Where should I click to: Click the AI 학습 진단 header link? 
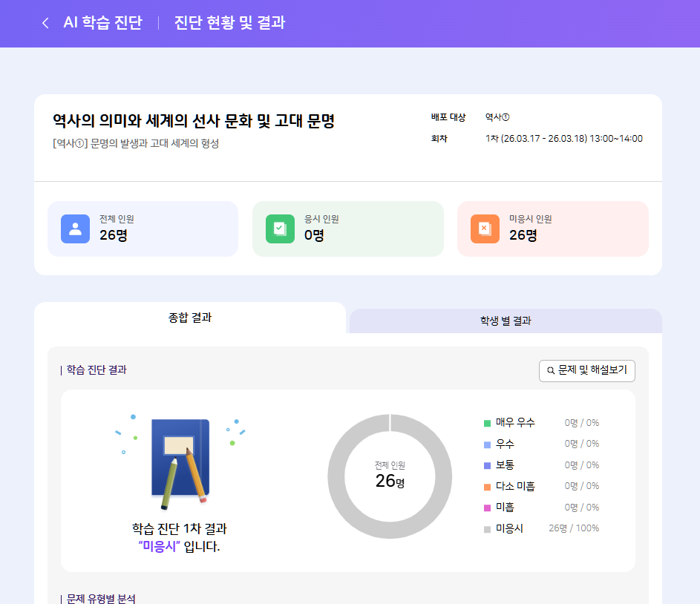102,23
